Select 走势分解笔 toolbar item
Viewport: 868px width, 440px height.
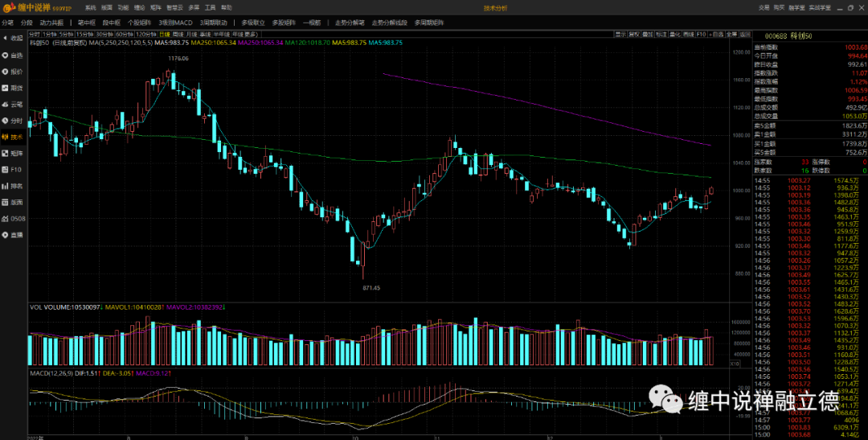click(x=350, y=23)
